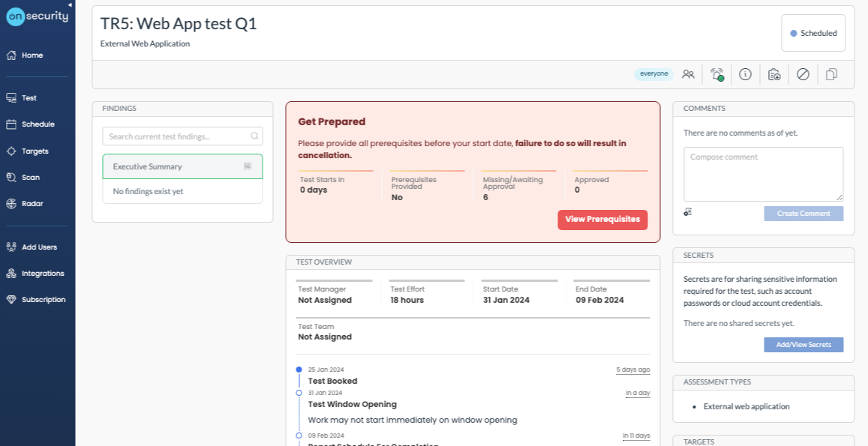This screenshot has width=868, height=446.
Task: Click the everyone visibility tag
Action: coord(653,74)
